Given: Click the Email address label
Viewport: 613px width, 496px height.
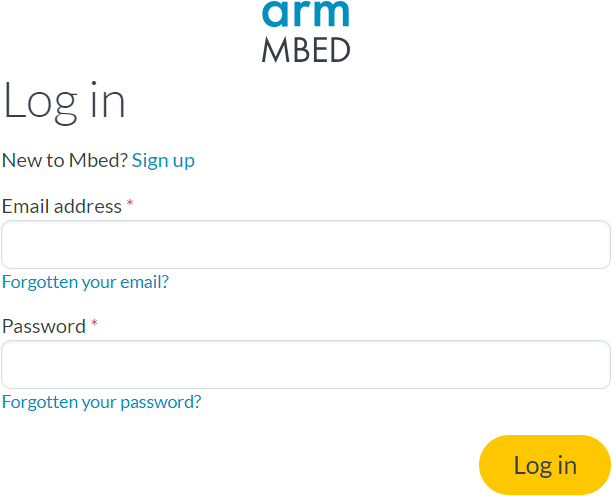Looking at the screenshot, I should pyautogui.click(x=62, y=207).
